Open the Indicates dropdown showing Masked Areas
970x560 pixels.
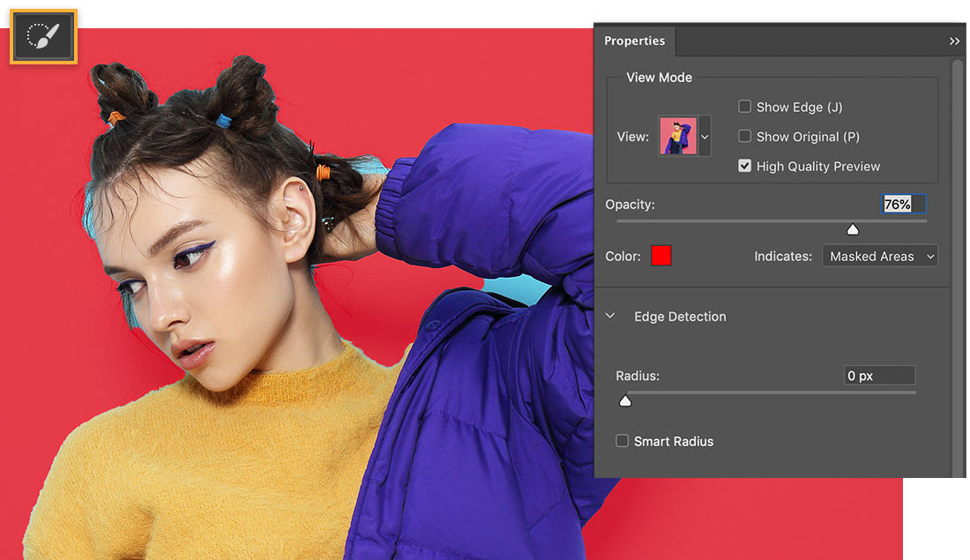pyautogui.click(x=879, y=256)
